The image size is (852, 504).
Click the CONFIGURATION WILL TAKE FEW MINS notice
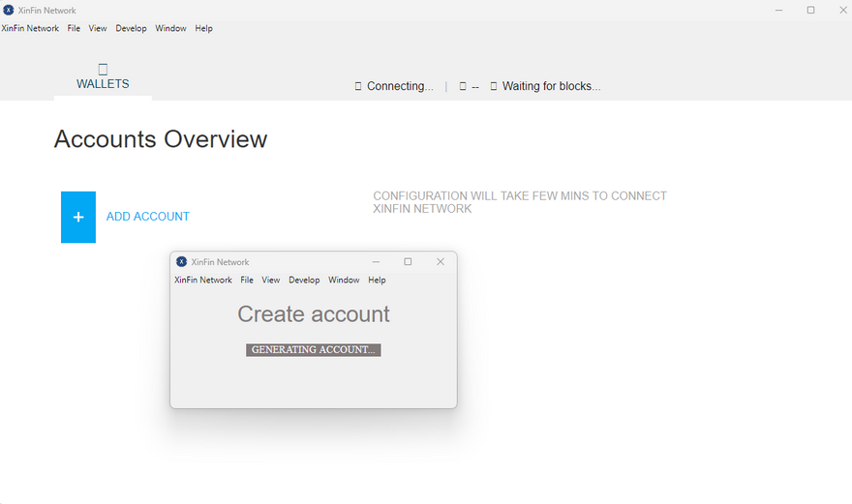(520, 202)
